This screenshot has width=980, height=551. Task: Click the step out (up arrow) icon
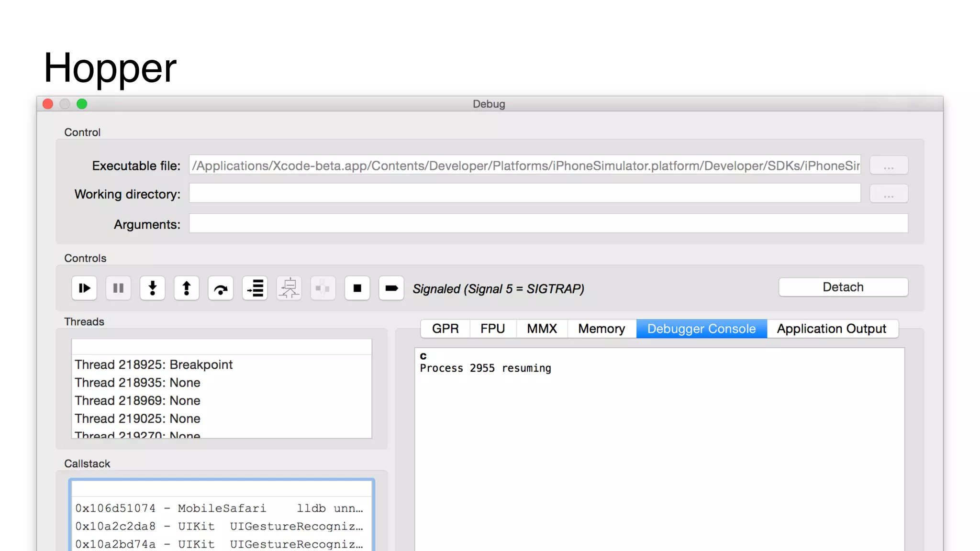[187, 288]
